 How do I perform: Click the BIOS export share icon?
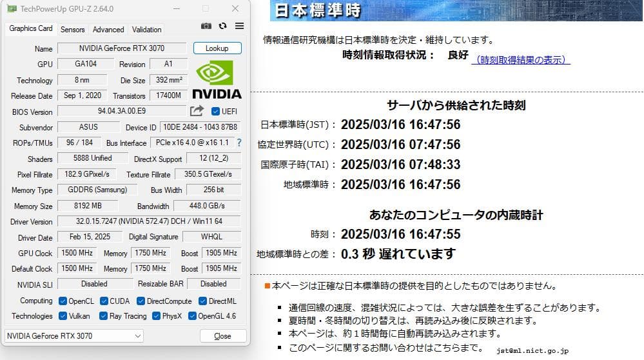pos(197,110)
